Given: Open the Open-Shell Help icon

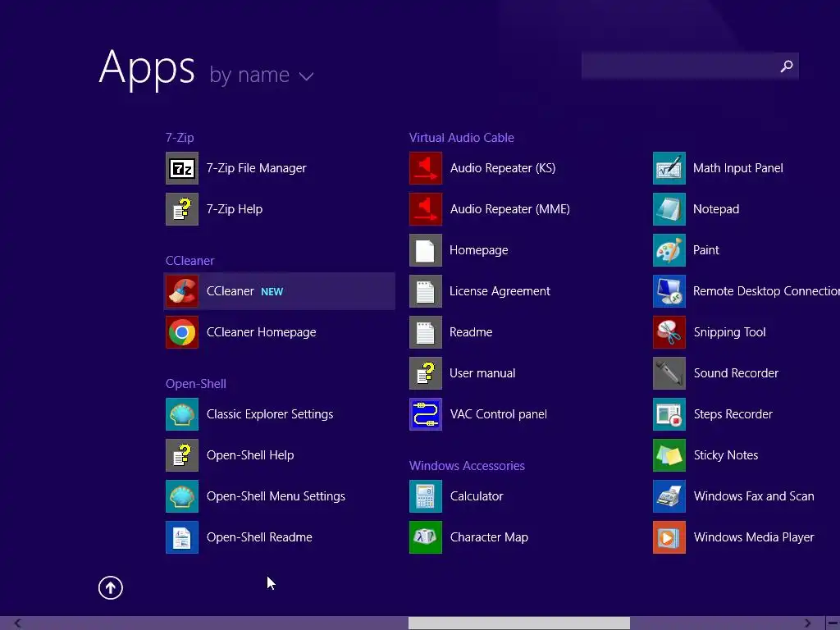Looking at the screenshot, I should pyautogui.click(x=182, y=455).
